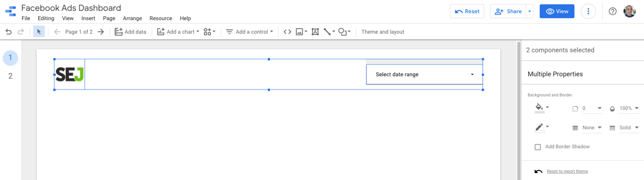Open the Arrange menu
644x180 pixels.
click(132, 18)
